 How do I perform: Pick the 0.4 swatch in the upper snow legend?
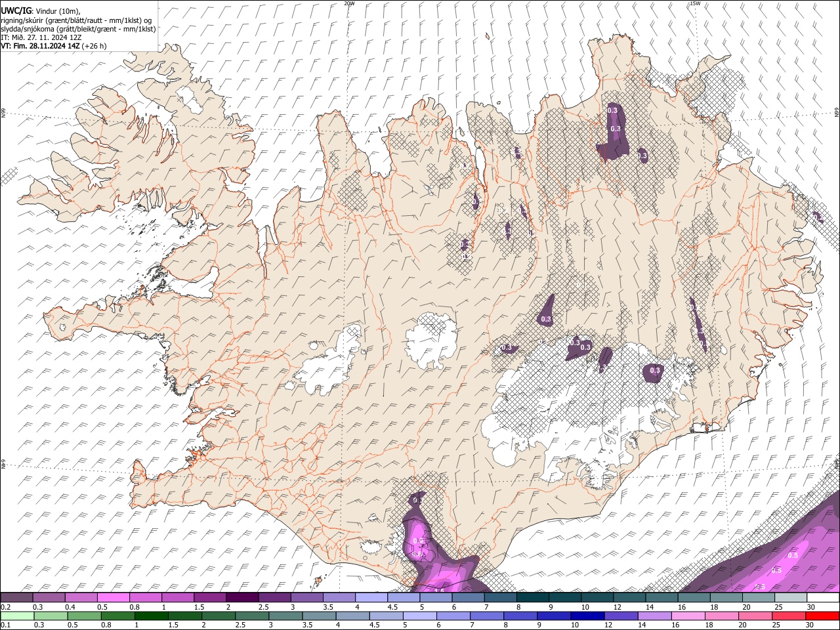pos(81,597)
